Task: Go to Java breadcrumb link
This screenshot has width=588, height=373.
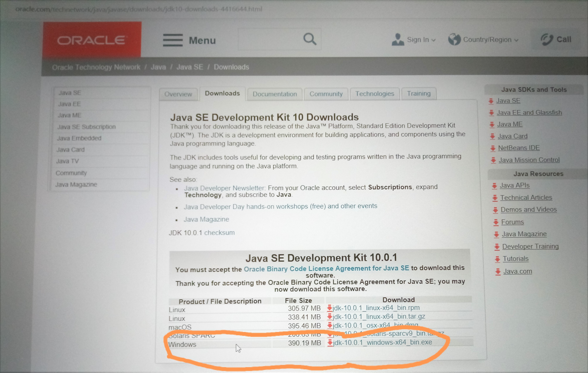Action: [158, 67]
